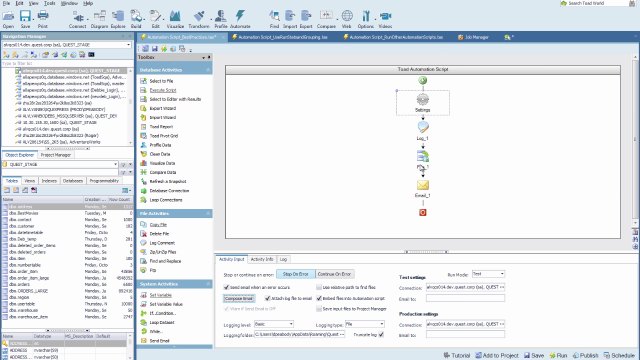Open the Diagram tool
Image resolution: width=640 pixels, height=360 pixels.
coord(99,19)
